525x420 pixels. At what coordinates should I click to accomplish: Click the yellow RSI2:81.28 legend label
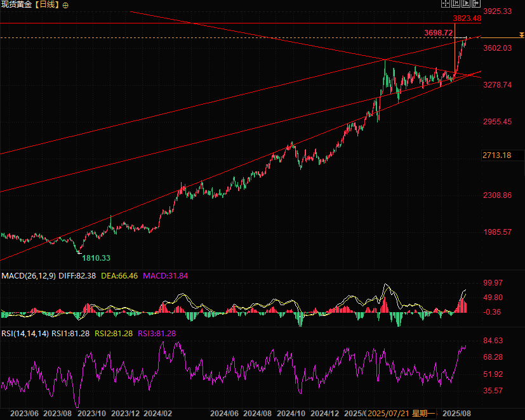113,333
